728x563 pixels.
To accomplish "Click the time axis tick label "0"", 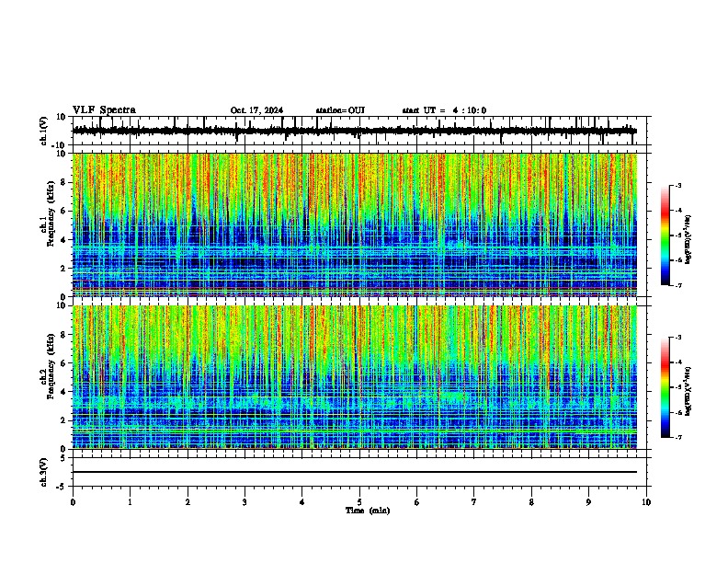I will 73,502.
